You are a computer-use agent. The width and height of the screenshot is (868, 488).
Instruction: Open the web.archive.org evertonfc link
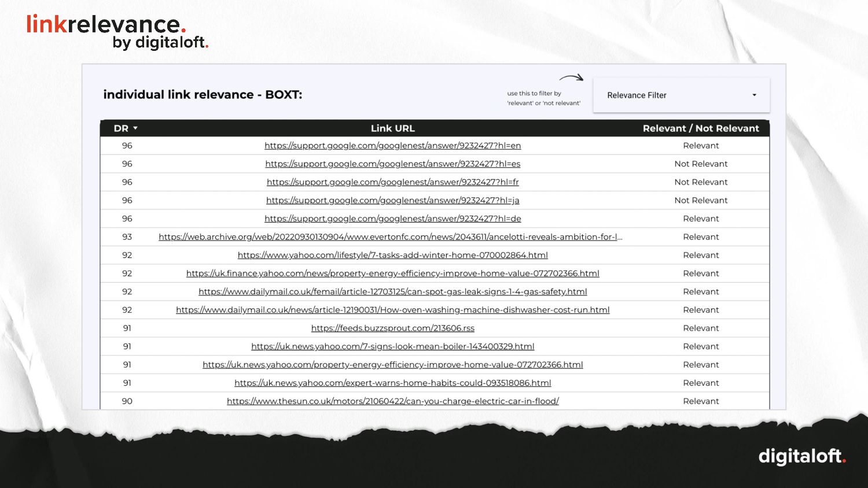coord(391,237)
